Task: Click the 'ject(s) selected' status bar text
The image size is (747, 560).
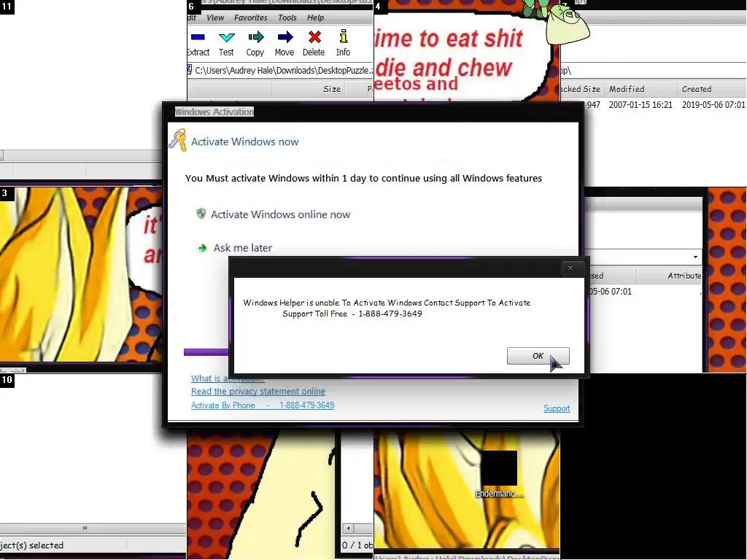Action: 32,545
